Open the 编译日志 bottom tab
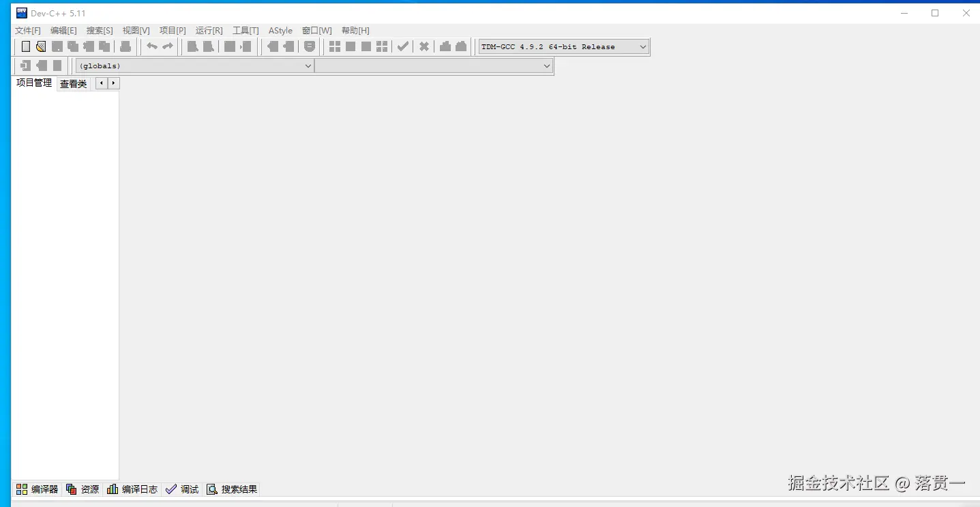The height and width of the screenshot is (507, 980). coord(132,489)
